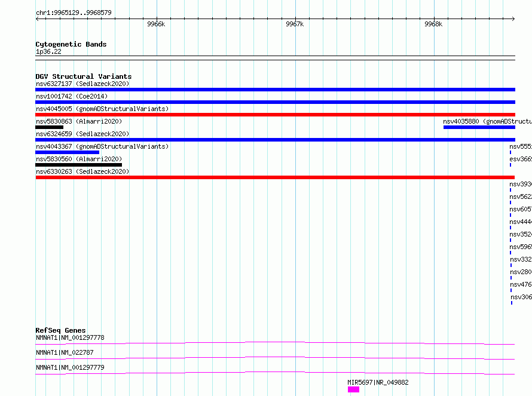The width and height of the screenshot is (532, 396).
Task: Click the variant label starting with esv366
Action: 521,159
